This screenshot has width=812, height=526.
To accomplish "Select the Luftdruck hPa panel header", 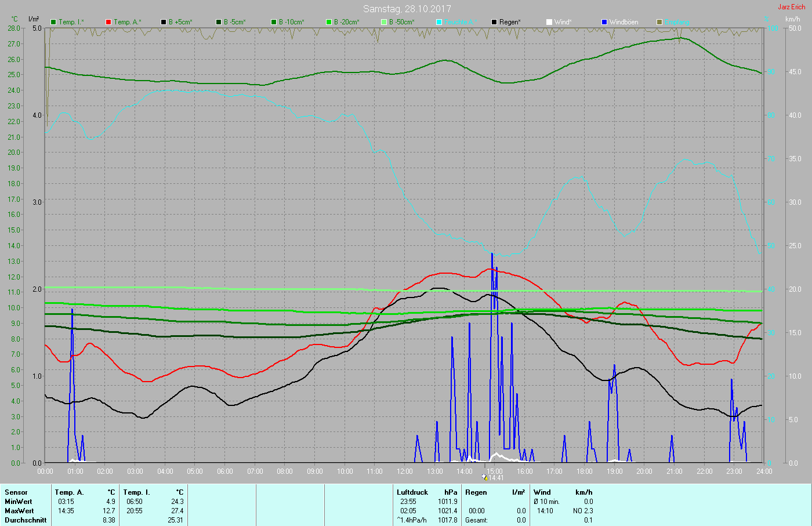I will [427, 492].
